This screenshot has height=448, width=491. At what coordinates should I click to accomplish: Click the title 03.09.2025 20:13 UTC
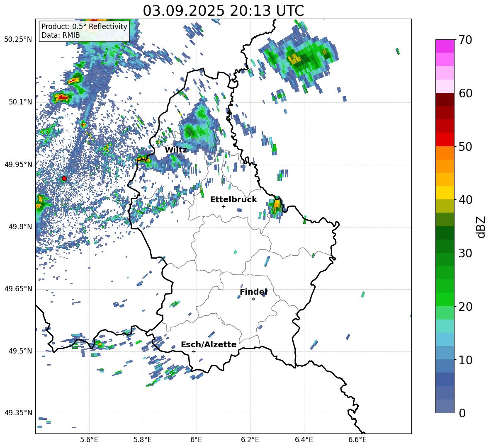[223, 11]
